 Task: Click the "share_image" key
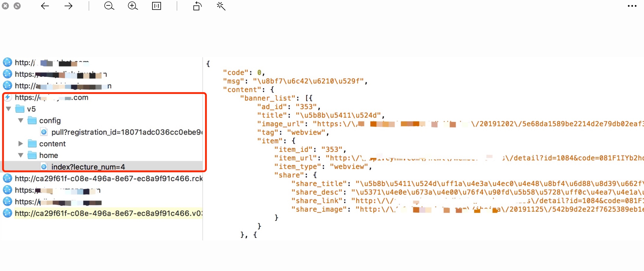(x=319, y=210)
